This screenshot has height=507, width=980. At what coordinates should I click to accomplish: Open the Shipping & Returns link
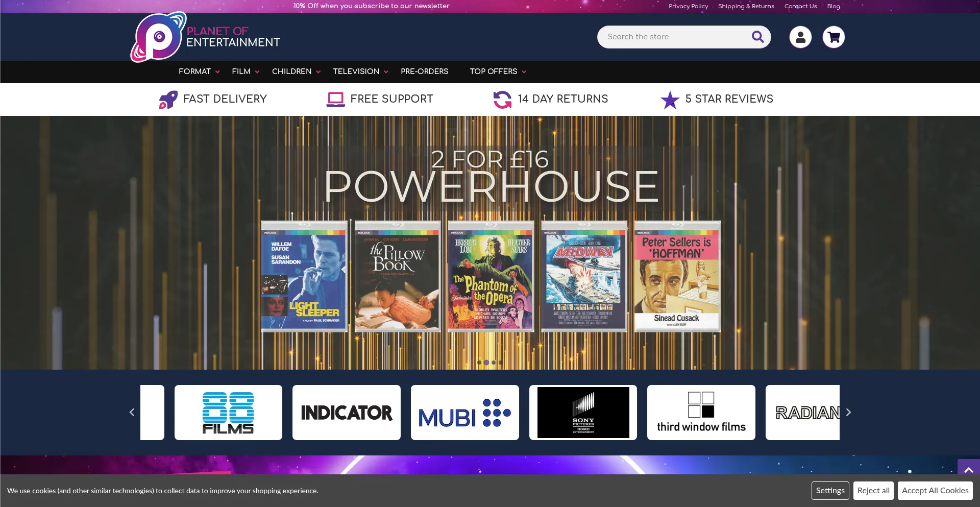click(746, 6)
